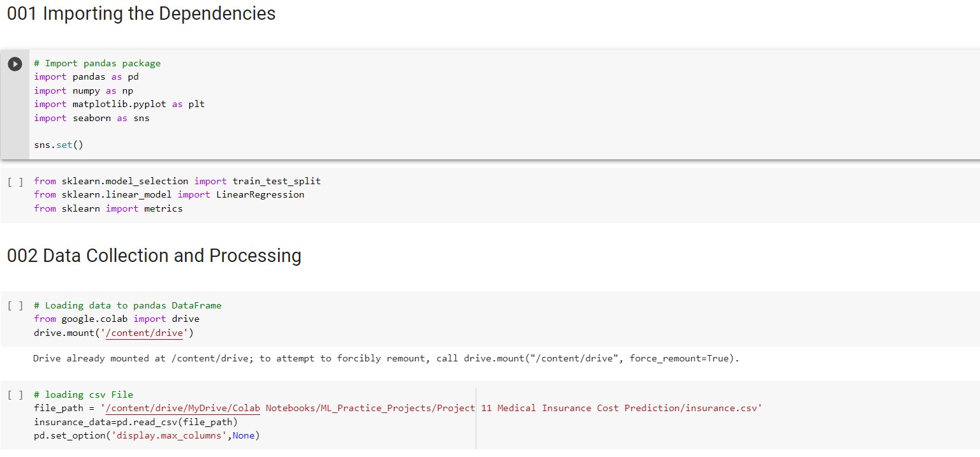Click the pd.set_option display.max_columns line
Screen dimensions: 980x457
147,435
